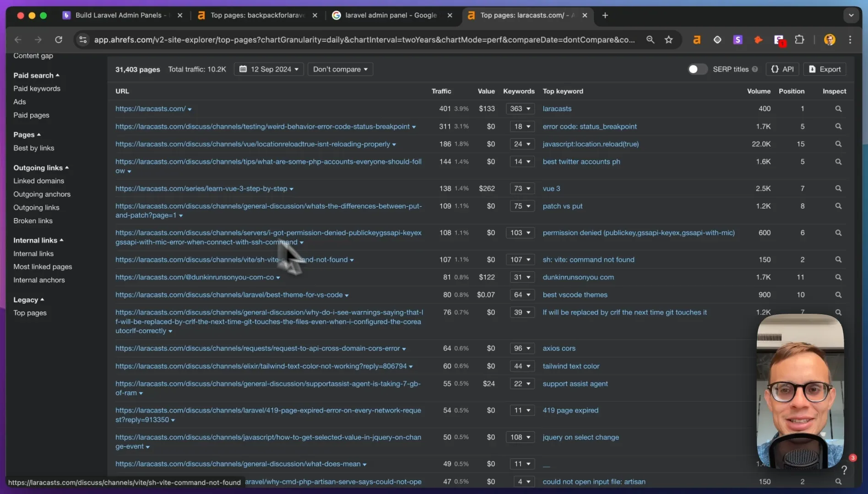Switch to the laravel admin panel Google tab
The width and height of the screenshot is (868, 494).
click(392, 16)
